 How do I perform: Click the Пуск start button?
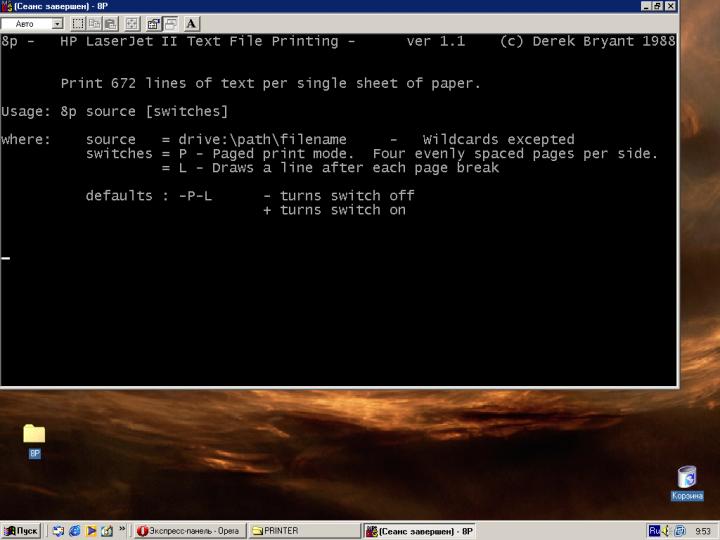pyautogui.click(x=21, y=531)
